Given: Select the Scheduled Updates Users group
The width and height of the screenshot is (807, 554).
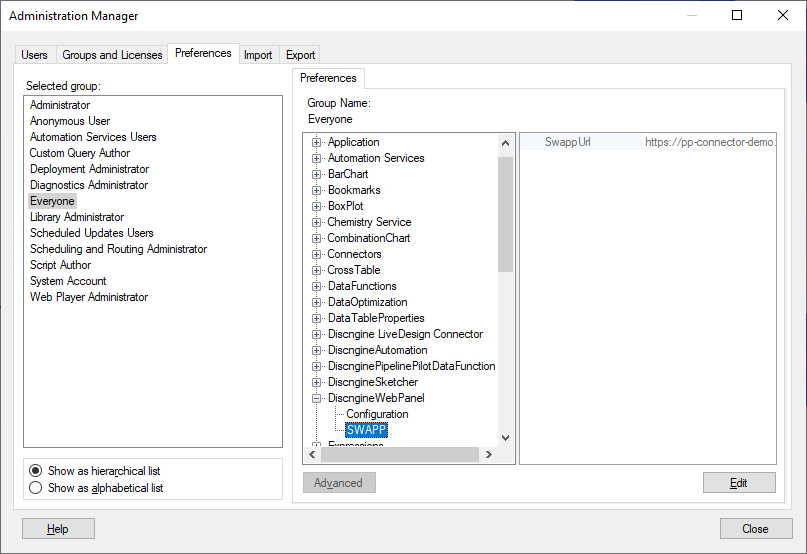Looking at the screenshot, I should pyautogui.click(x=92, y=233).
